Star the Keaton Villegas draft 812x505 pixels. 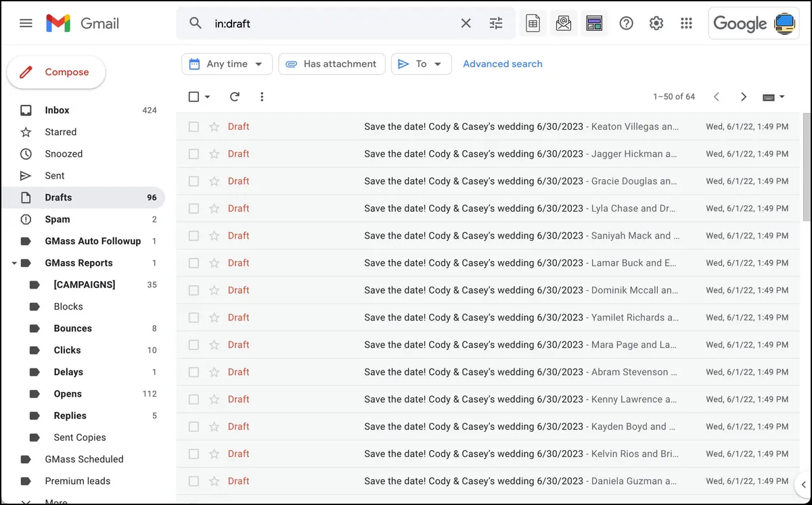(214, 126)
